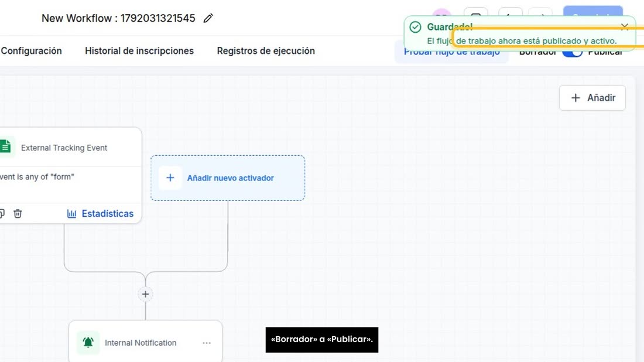The width and height of the screenshot is (644, 362).
Task: Click Añadir nuevo activador card
Action: [x=228, y=178]
